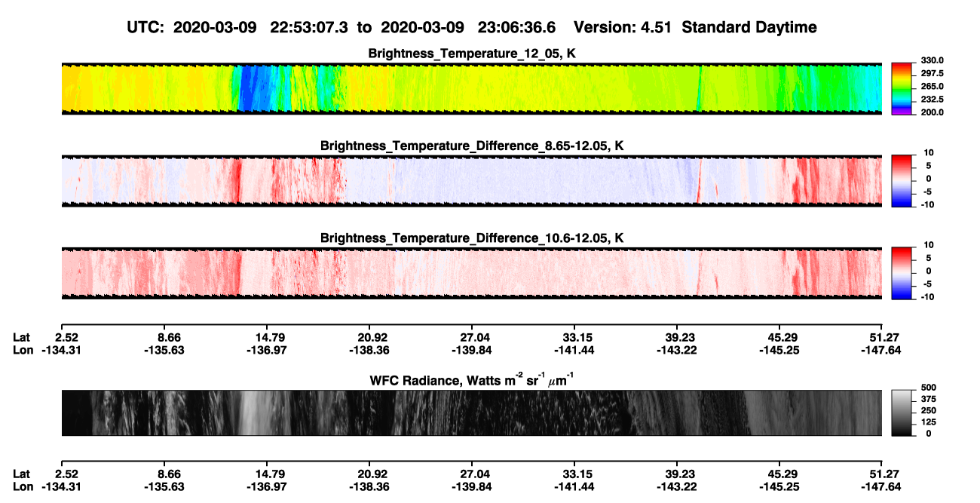This screenshot has height=503, width=980.
Task: Click longitude -135.63 on axis above WFC panel
Action: 164,350
